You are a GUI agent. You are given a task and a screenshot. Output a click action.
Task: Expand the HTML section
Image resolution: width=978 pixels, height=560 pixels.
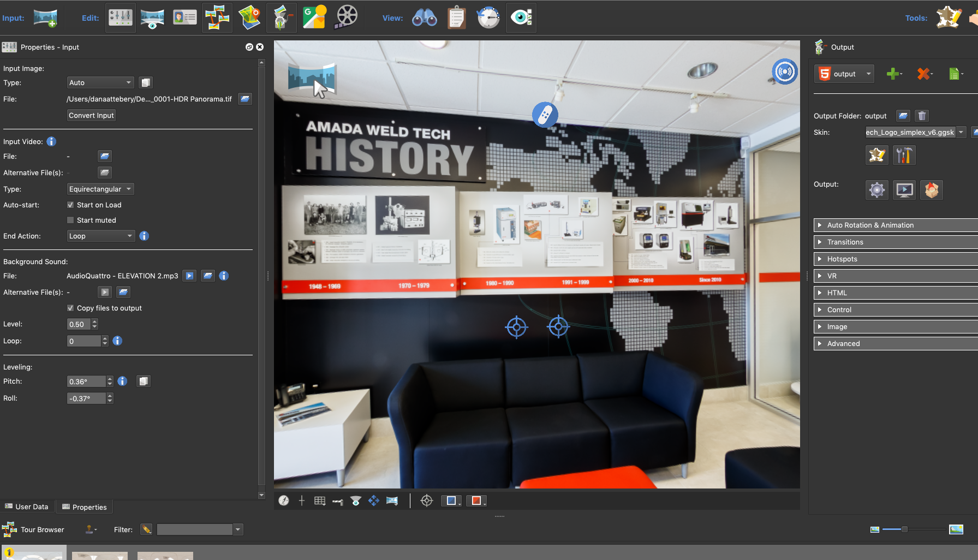pyautogui.click(x=895, y=293)
